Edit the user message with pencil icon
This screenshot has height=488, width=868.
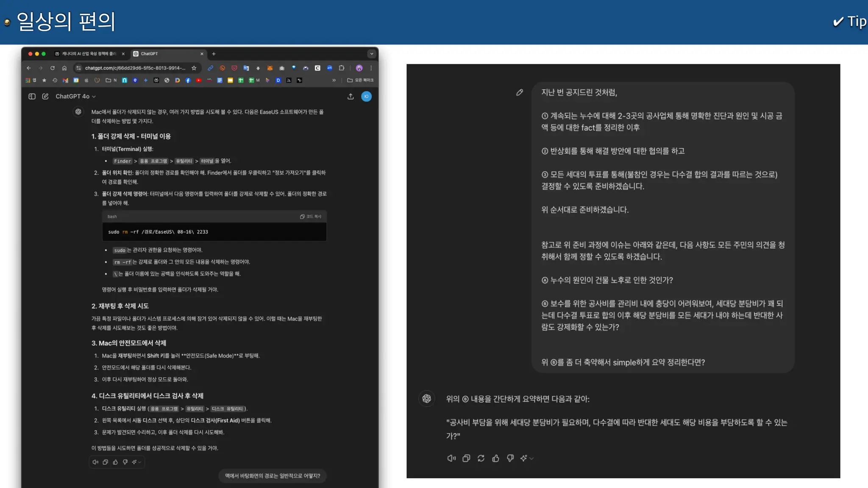pyautogui.click(x=520, y=92)
